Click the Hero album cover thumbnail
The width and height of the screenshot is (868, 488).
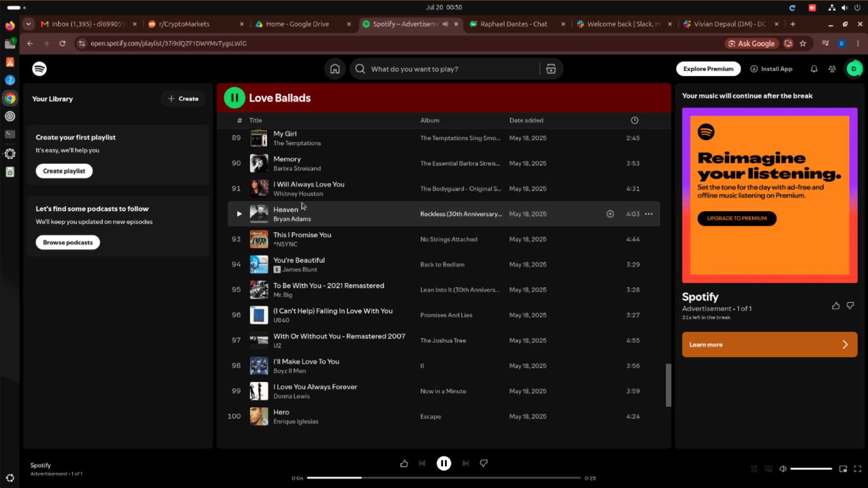click(x=259, y=416)
